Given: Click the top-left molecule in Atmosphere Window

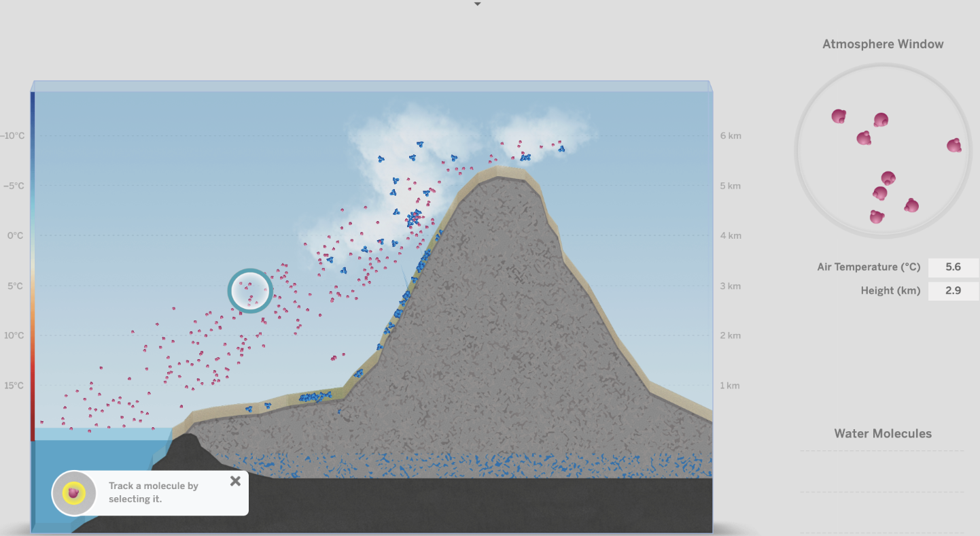Looking at the screenshot, I should pyautogui.click(x=839, y=116).
